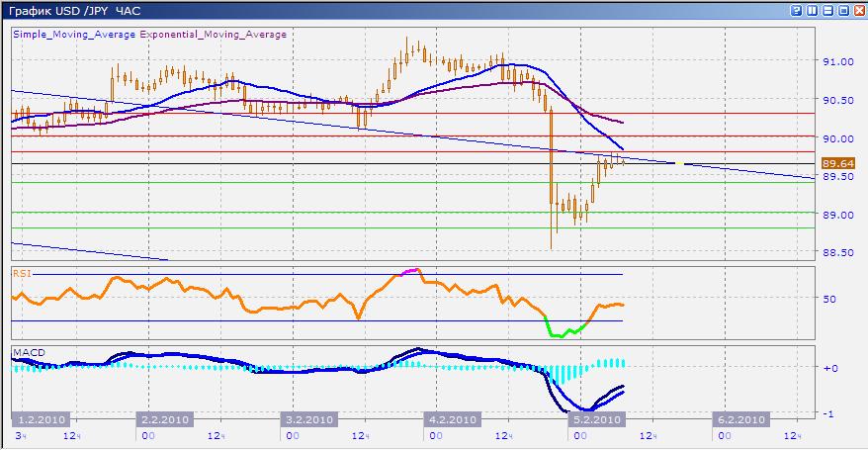This screenshot has width=868, height=450.
Task: Click the 91.00 price axis label
Action: [x=838, y=61]
